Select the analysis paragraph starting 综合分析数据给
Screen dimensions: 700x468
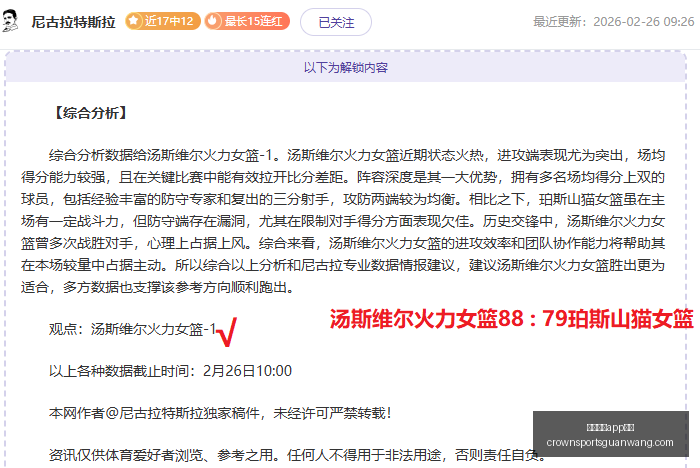(343, 221)
